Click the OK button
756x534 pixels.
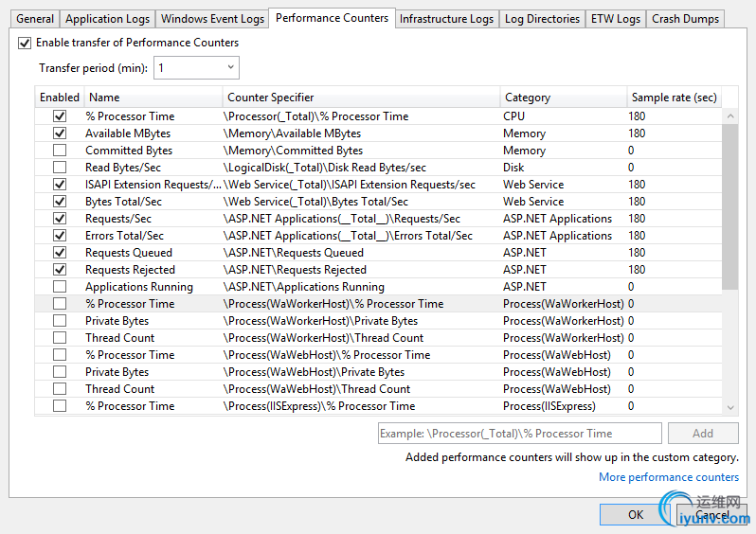coord(635,514)
